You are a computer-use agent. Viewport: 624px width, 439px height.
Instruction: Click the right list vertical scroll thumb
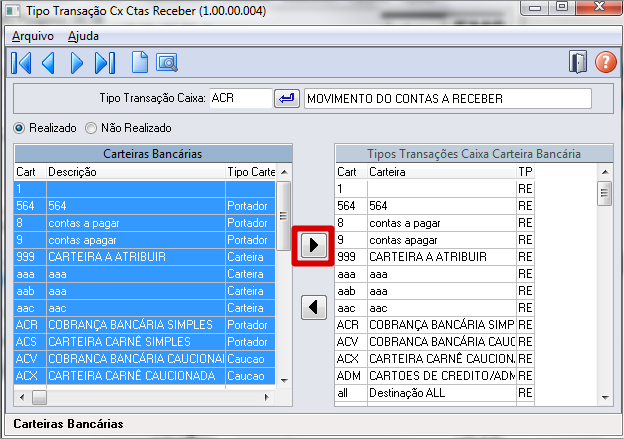click(x=605, y=193)
